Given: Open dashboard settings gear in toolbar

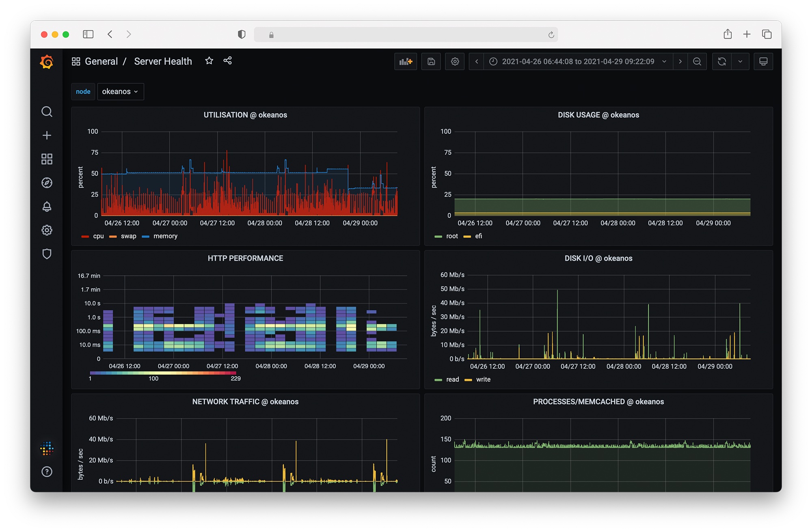Looking at the screenshot, I should point(455,61).
